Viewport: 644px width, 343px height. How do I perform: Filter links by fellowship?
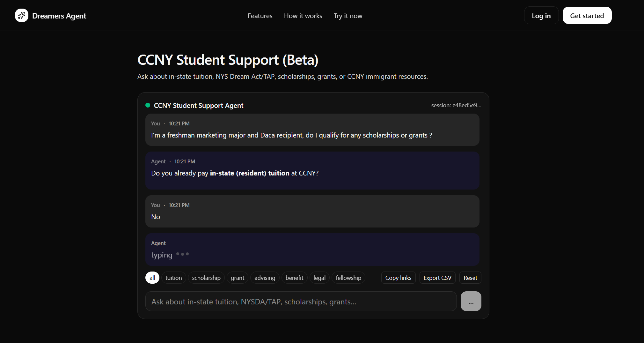[348, 278]
